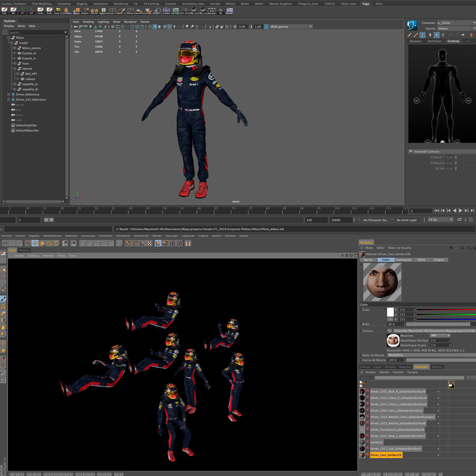Toggle the loop playback button

(459, 220)
